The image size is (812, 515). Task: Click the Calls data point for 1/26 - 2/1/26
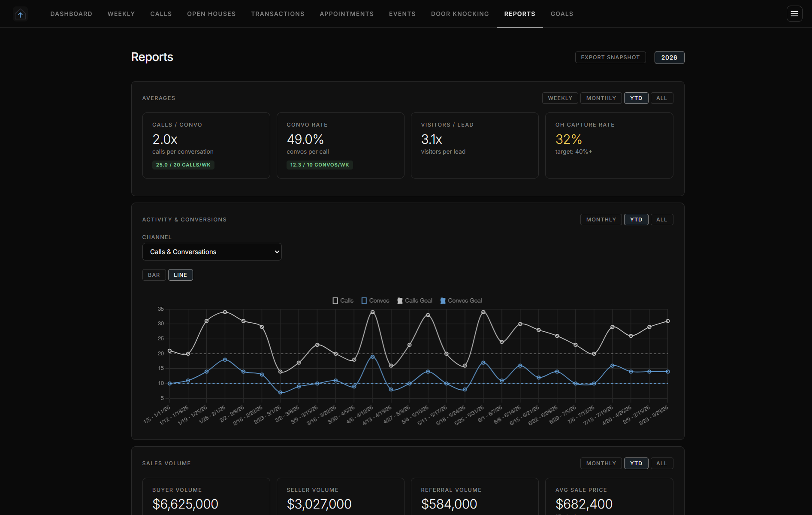[225, 312]
